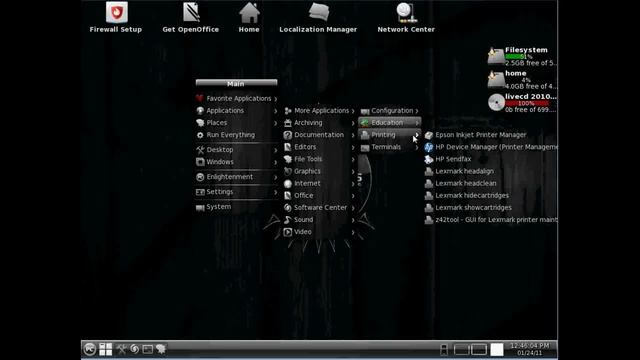The image size is (640, 360).
Task: Open the Archiving menu category
Action: 319,123
